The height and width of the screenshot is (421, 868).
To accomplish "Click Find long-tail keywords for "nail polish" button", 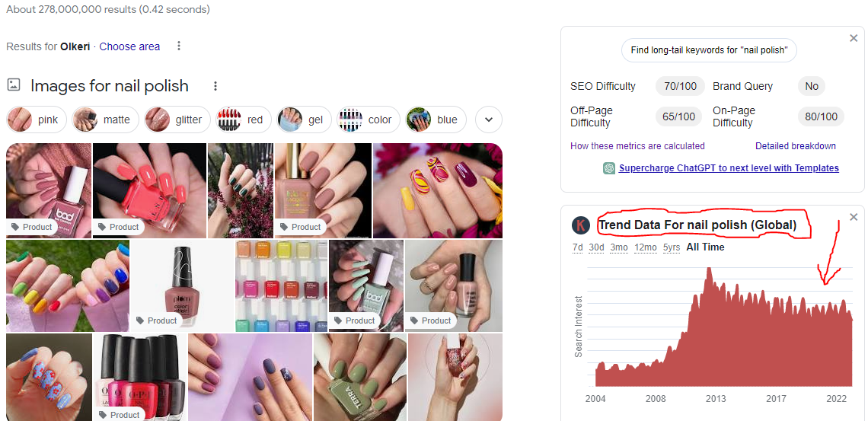I will [709, 50].
